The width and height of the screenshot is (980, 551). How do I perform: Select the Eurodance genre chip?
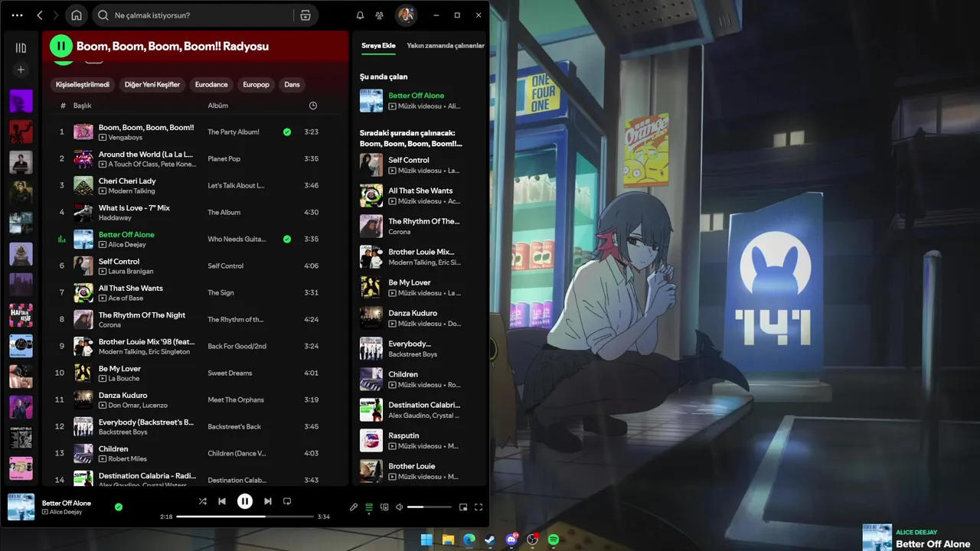pos(211,84)
